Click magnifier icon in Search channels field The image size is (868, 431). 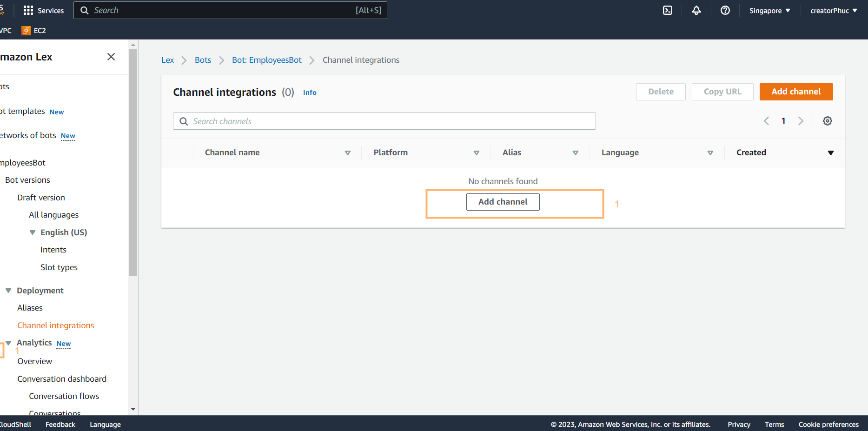[184, 121]
